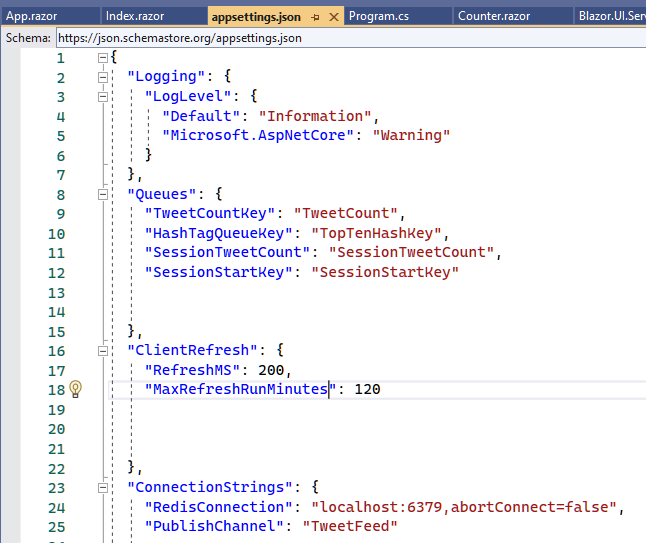Click the "TweetCountKey" key

210,213
